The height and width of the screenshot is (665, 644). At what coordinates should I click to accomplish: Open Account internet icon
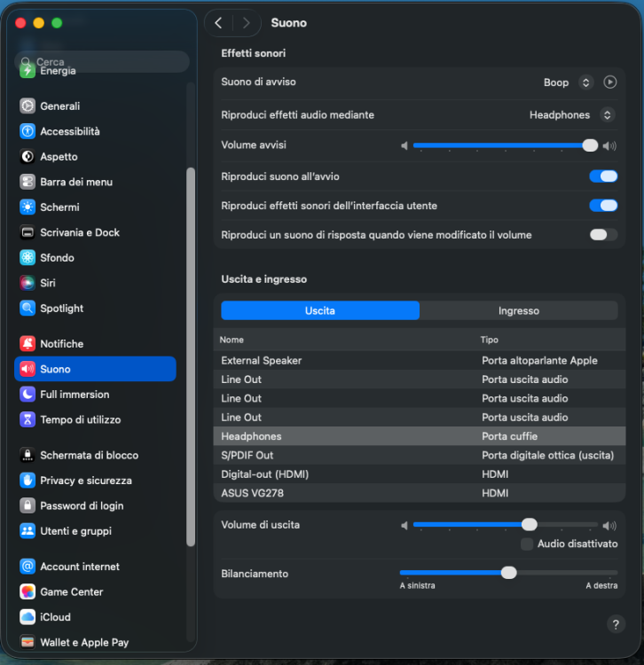[27, 567]
